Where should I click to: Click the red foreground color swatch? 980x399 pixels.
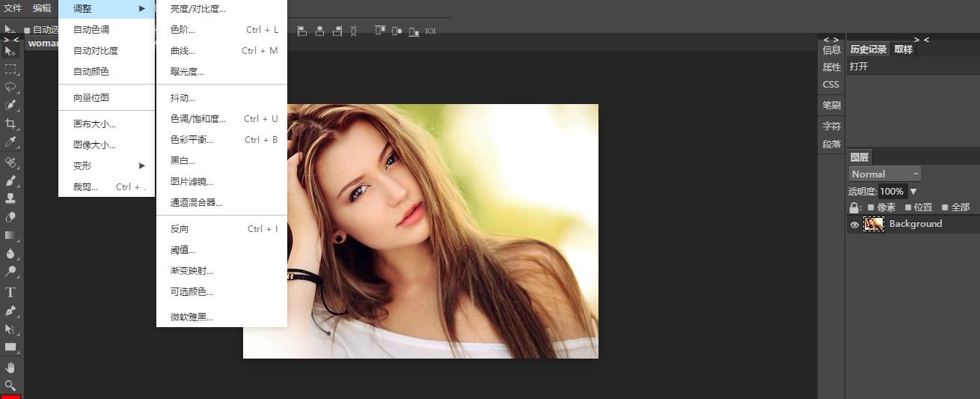point(10,396)
